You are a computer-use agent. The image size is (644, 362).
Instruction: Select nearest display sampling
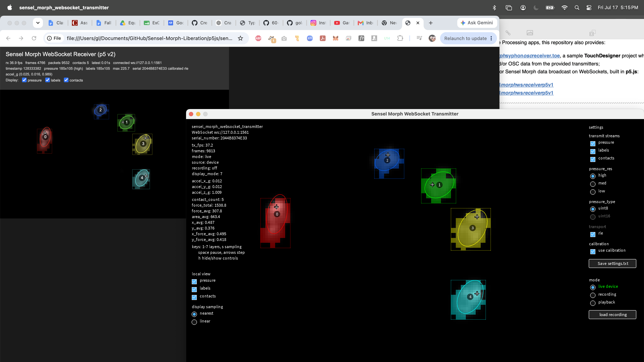194,314
